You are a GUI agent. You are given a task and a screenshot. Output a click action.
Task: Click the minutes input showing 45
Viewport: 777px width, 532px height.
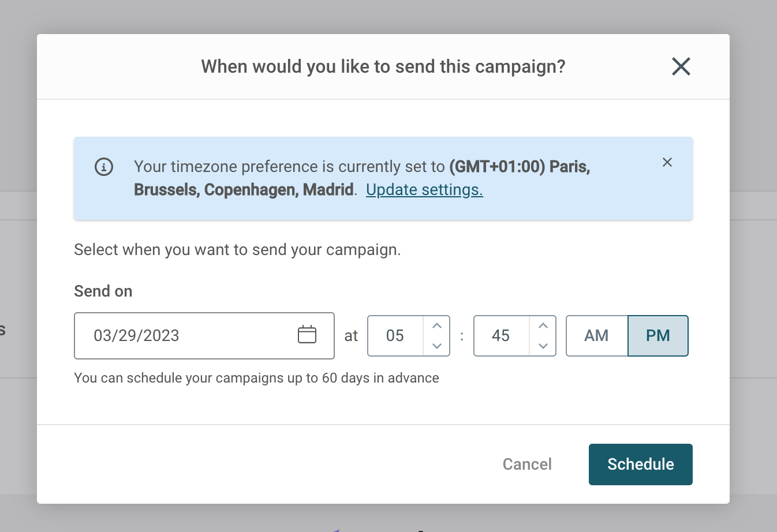pyautogui.click(x=502, y=336)
